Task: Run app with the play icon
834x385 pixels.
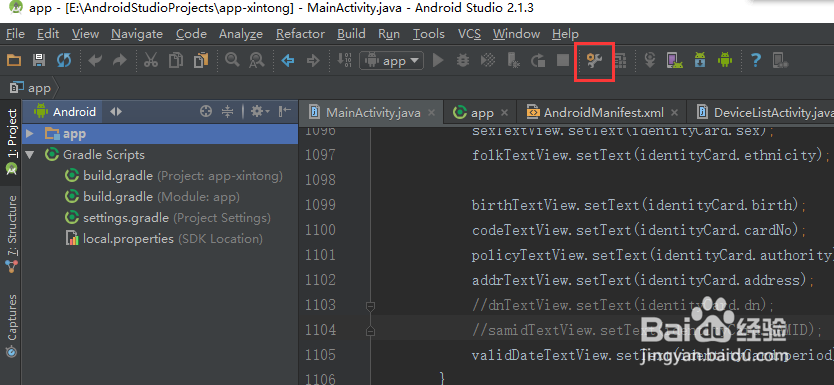Action: [438, 61]
